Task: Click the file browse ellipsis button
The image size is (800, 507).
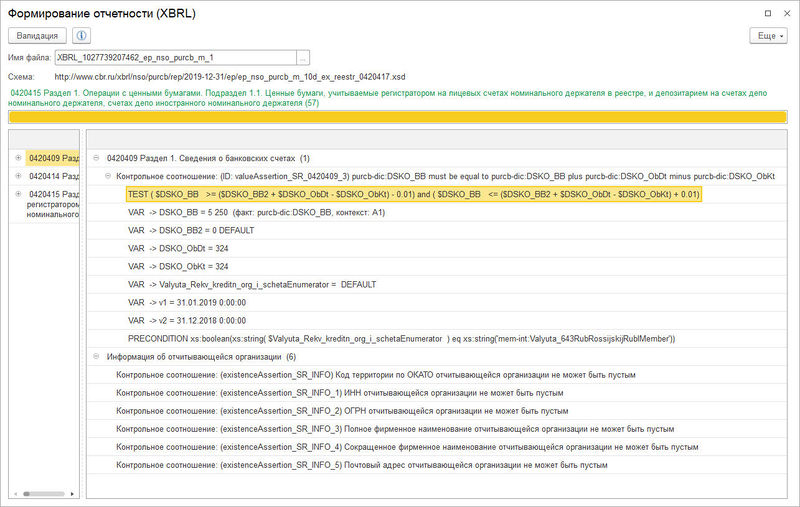Action: [x=303, y=58]
